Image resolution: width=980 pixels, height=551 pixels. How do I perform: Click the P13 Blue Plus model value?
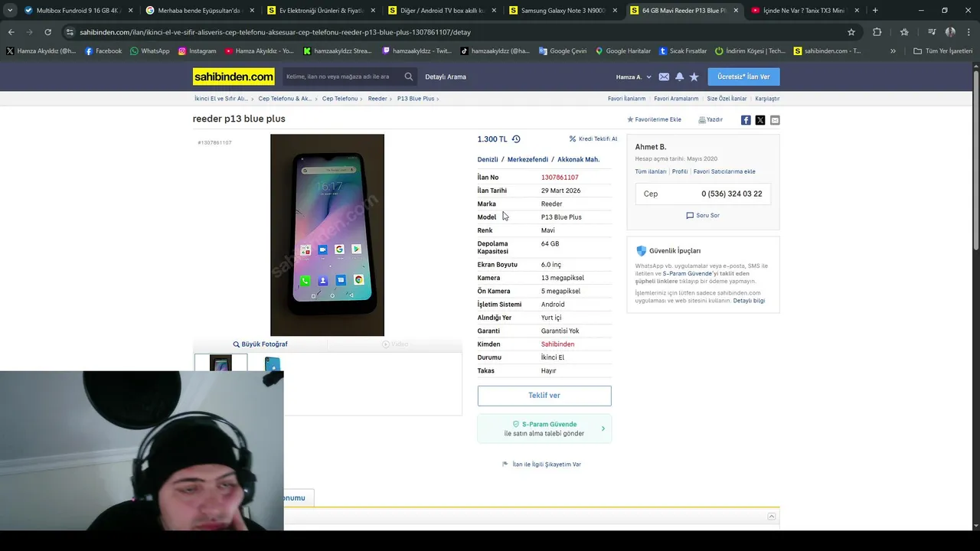pos(561,217)
